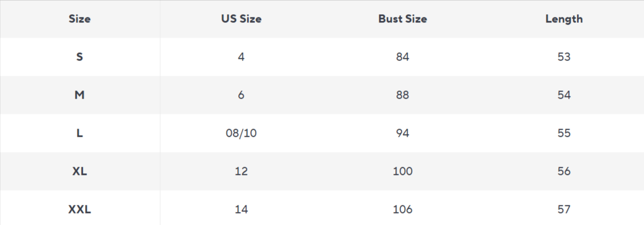Click bust size value 84
Viewport: 644px width, 225px height.
(x=402, y=57)
